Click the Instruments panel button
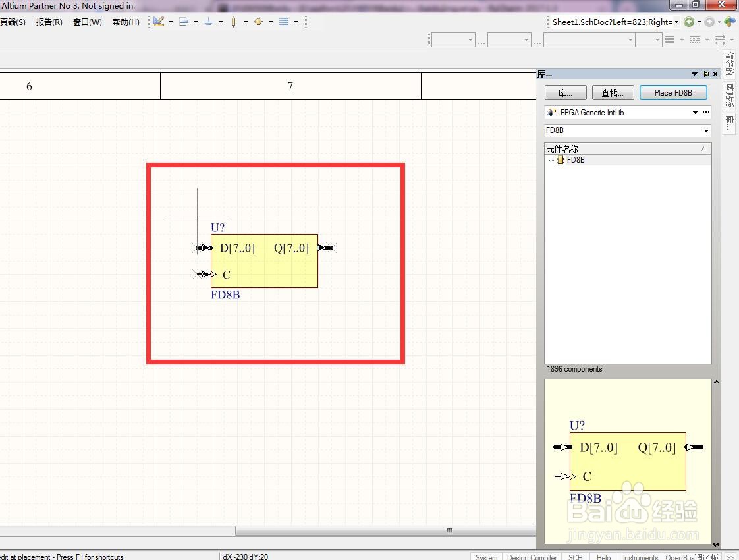Viewport: 739px width, 560px height. point(640,557)
